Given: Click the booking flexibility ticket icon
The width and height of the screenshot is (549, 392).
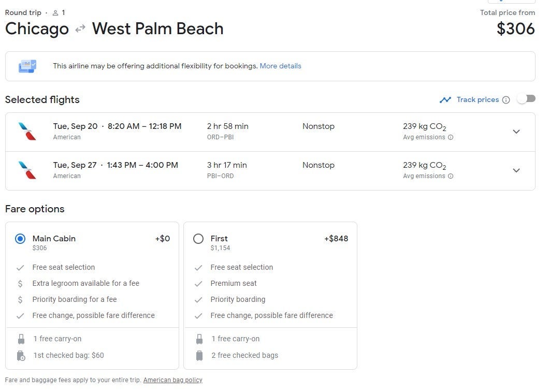Looking at the screenshot, I should pyautogui.click(x=27, y=66).
